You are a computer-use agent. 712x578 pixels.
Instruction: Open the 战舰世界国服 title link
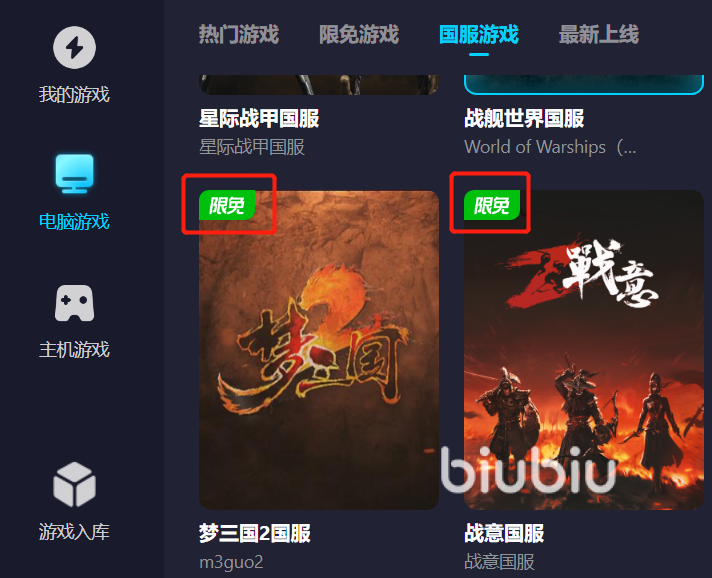tap(524, 119)
